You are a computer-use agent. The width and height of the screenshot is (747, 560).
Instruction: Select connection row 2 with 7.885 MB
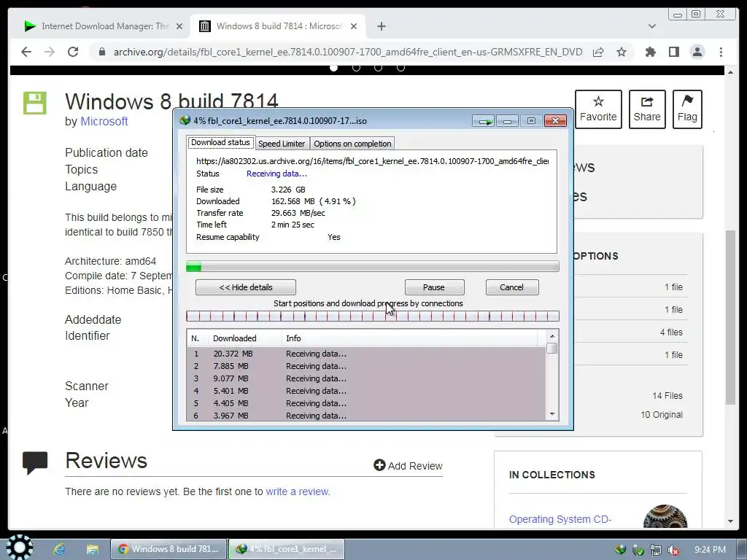(366, 366)
